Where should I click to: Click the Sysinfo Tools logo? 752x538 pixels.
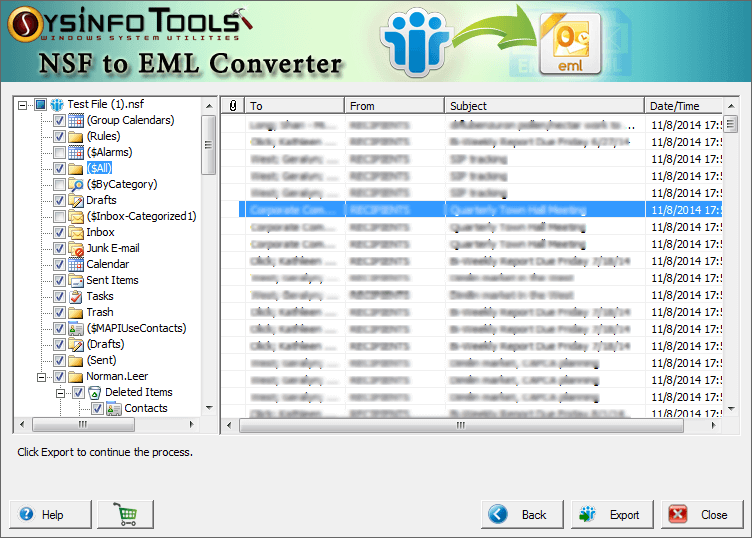click(129, 24)
